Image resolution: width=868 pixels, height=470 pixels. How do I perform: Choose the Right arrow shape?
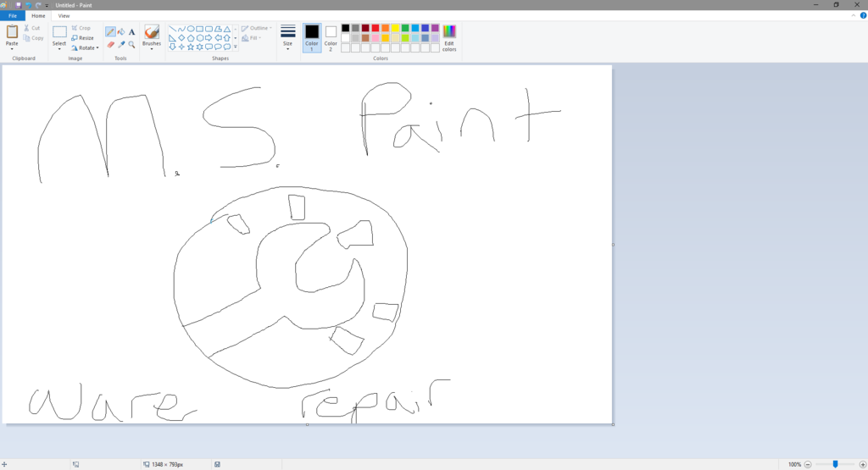(209, 38)
